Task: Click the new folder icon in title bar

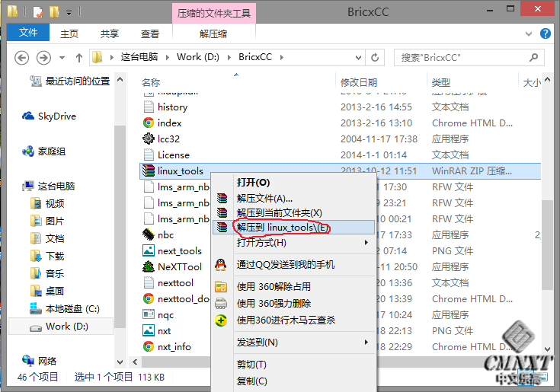Action: coord(54,11)
